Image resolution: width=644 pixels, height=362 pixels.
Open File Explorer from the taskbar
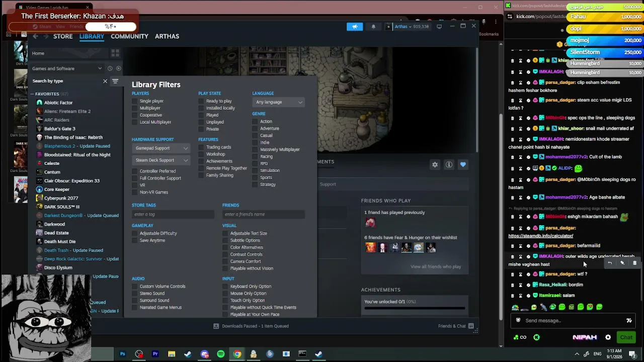click(x=172, y=354)
